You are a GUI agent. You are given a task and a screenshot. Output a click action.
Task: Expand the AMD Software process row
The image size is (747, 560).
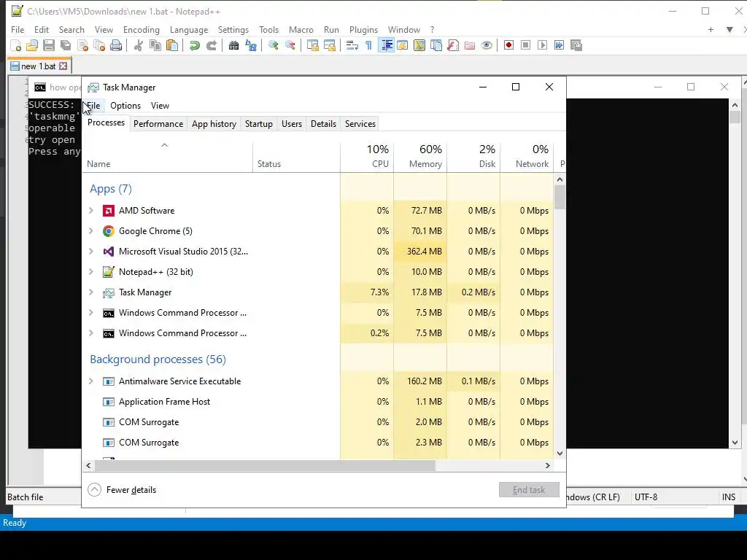coord(91,211)
